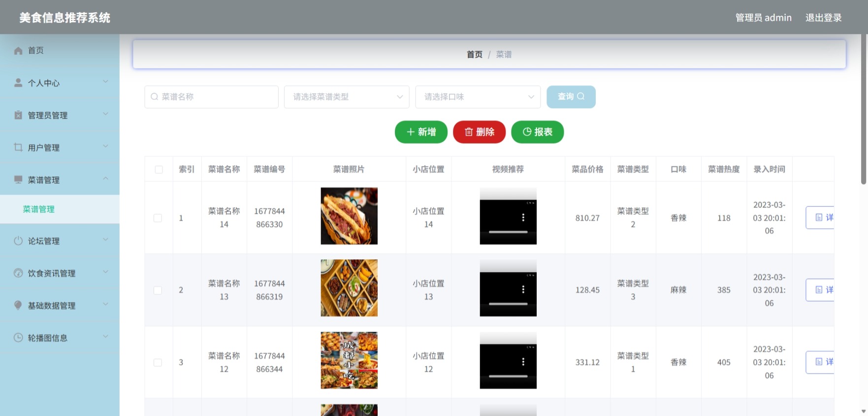Expand the 基础数据管理 menu chevron
Viewport: 868px width, 416px height.
[105, 304]
